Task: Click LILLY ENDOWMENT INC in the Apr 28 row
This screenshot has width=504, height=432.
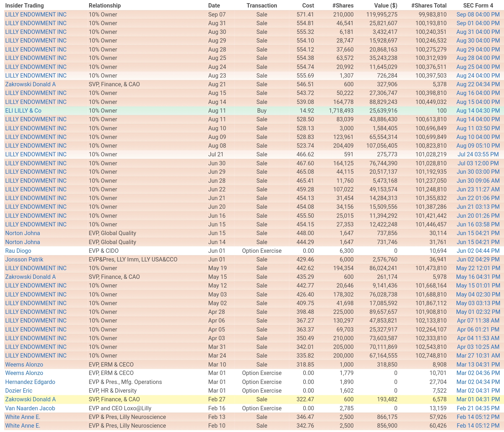Action: pos(36,312)
